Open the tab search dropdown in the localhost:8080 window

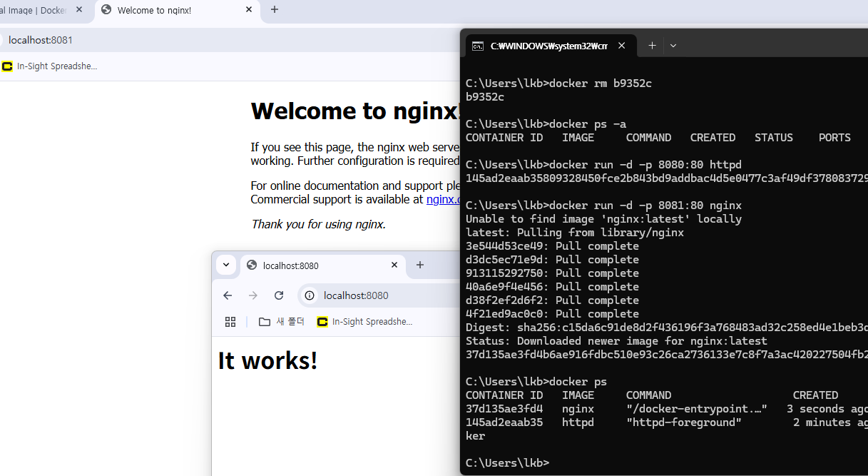pyautogui.click(x=226, y=265)
